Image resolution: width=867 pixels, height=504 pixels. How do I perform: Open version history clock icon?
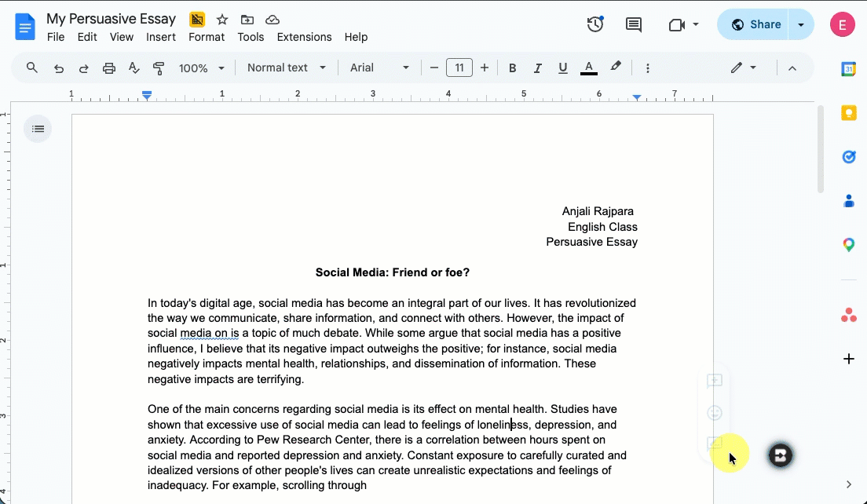[x=595, y=24]
